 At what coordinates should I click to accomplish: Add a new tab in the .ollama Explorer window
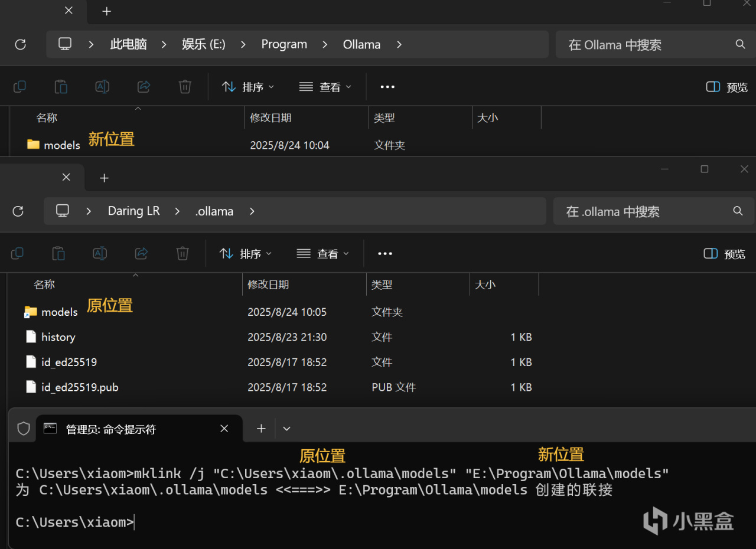pyautogui.click(x=104, y=178)
